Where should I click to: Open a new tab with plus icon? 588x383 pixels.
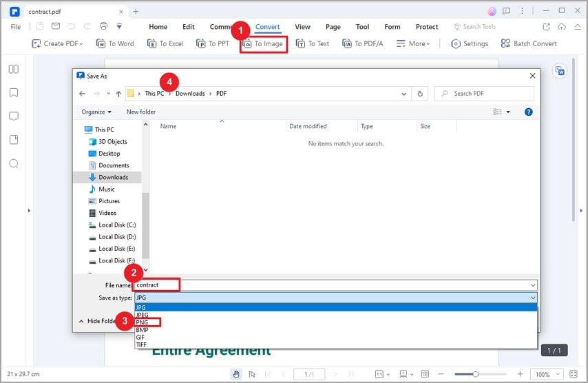point(136,12)
